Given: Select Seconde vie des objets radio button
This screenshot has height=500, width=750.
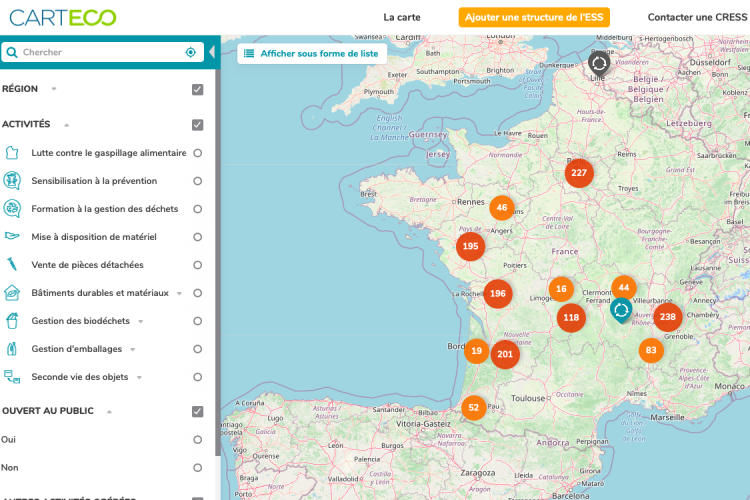Looking at the screenshot, I should click(198, 377).
